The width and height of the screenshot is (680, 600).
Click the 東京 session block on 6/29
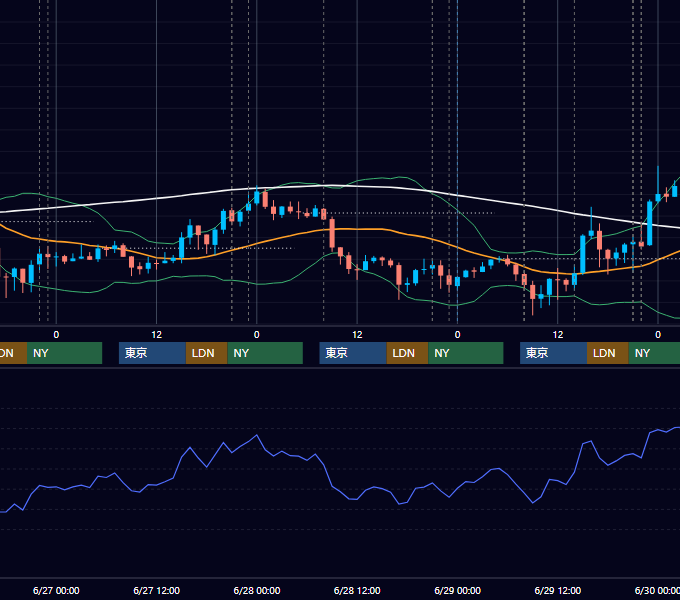point(554,353)
